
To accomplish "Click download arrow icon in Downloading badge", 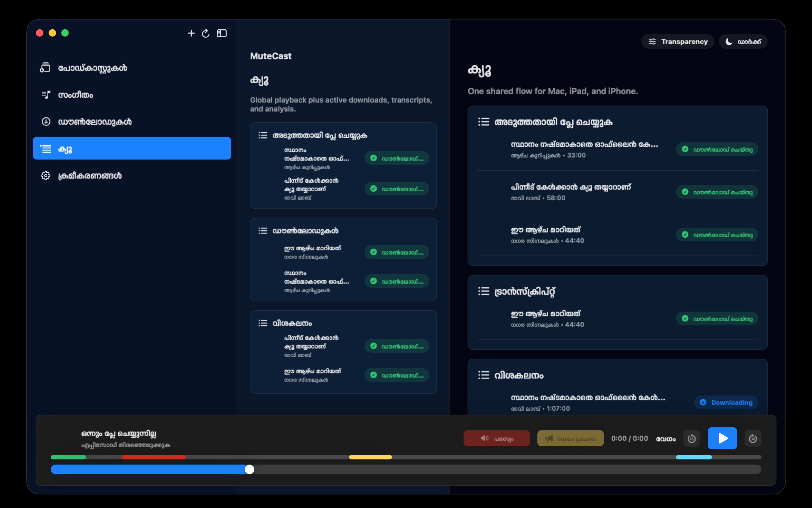I will coord(703,402).
